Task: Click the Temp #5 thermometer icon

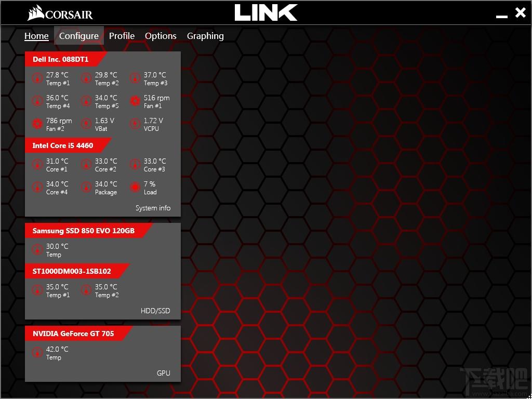Action: click(86, 101)
